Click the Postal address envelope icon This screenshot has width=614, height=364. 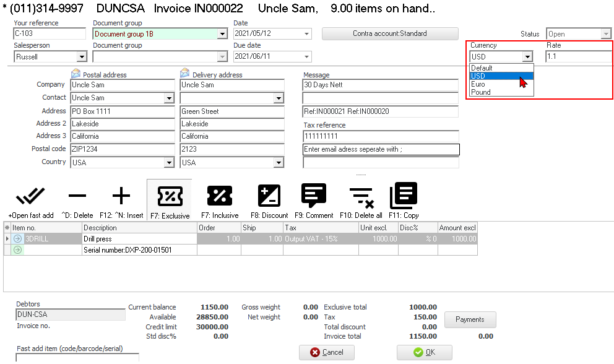[76, 74]
